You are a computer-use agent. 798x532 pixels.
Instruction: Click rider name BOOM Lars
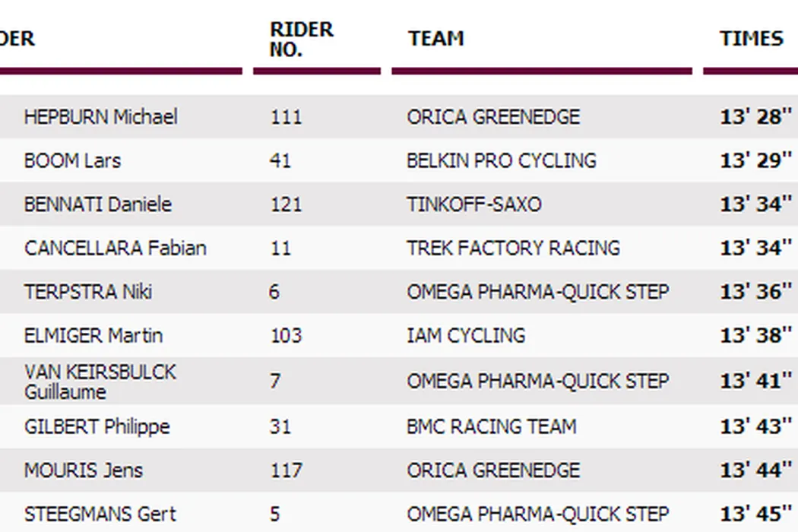click(72, 161)
